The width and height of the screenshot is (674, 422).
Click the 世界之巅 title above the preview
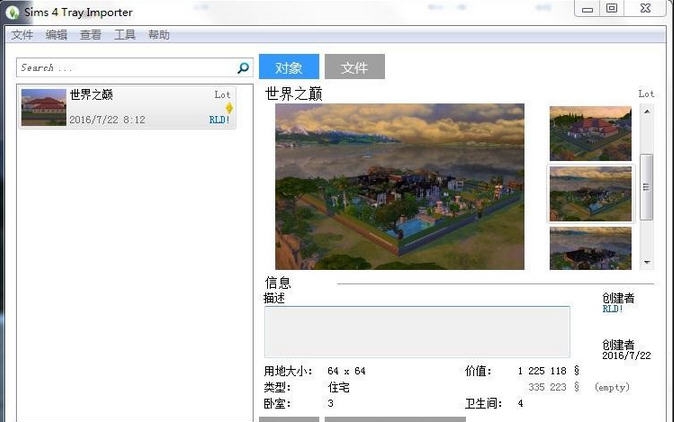[294, 94]
